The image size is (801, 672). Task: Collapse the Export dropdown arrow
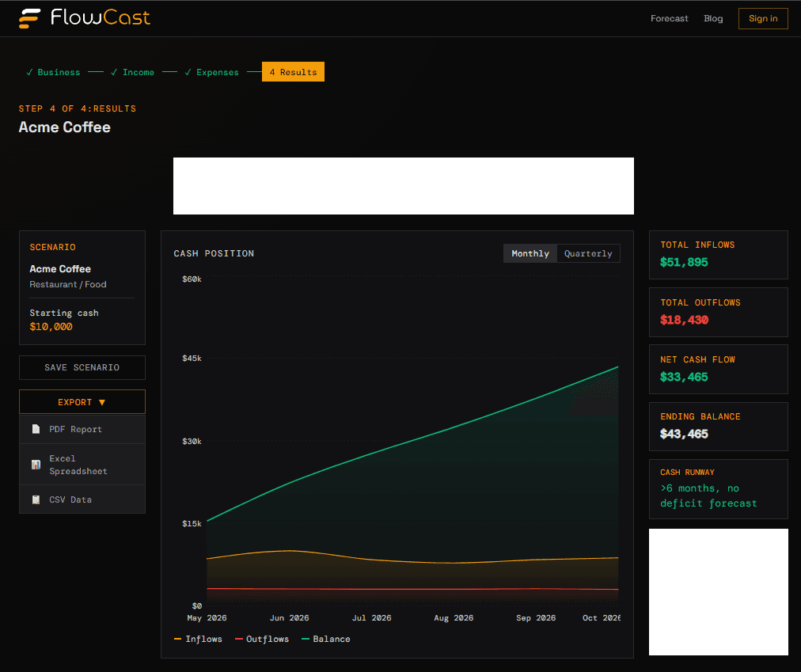(x=101, y=403)
